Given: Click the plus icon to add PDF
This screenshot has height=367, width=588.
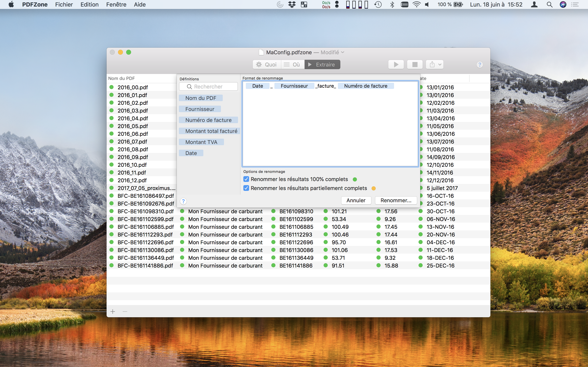Looking at the screenshot, I should click(x=113, y=311).
